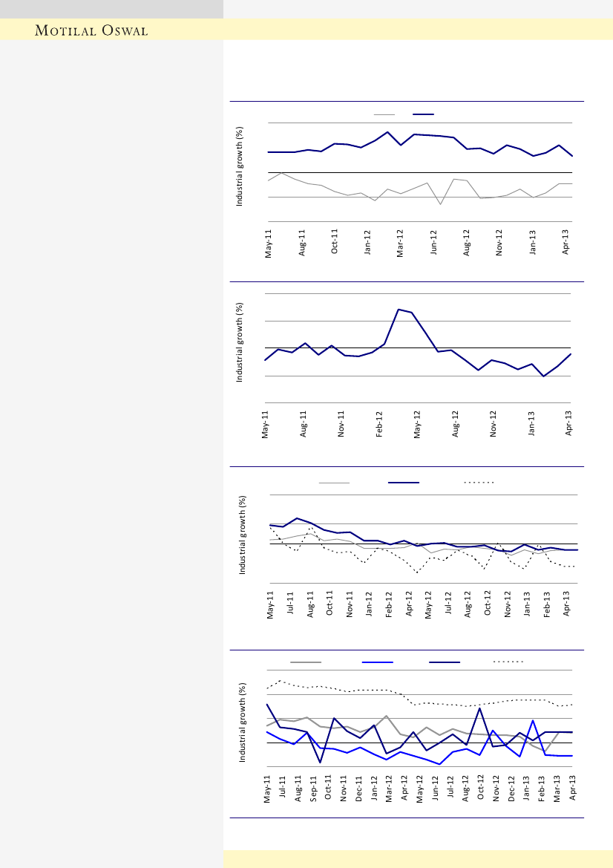Click second chart's Industrial growth (%) axis title
The image size is (613, 868).
(x=240, y=342)
